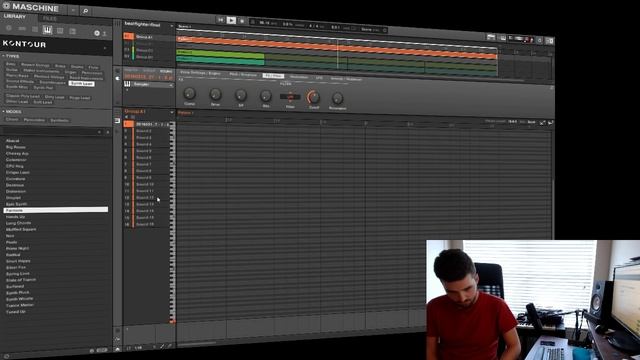Open the Grid step dropdown in pattern editor
Viewport: 640px width, 360px height.
(532, 122)
